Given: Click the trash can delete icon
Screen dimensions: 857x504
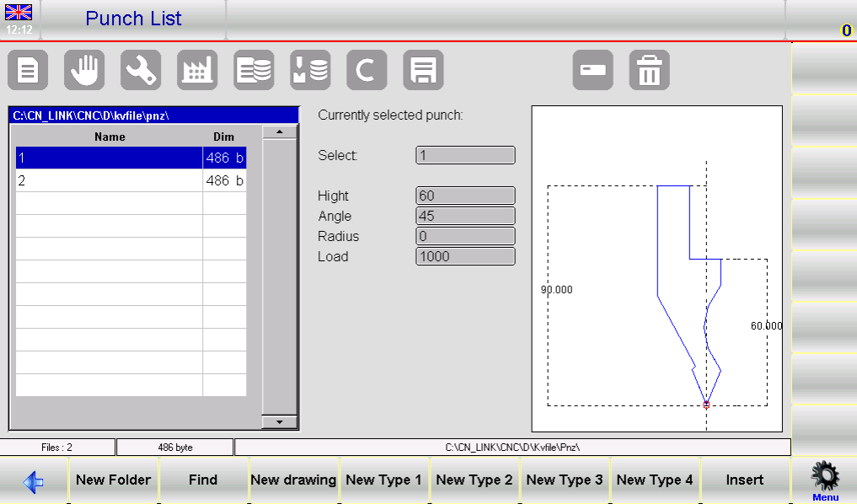Looking at the screenshot, I should point(649,70).
